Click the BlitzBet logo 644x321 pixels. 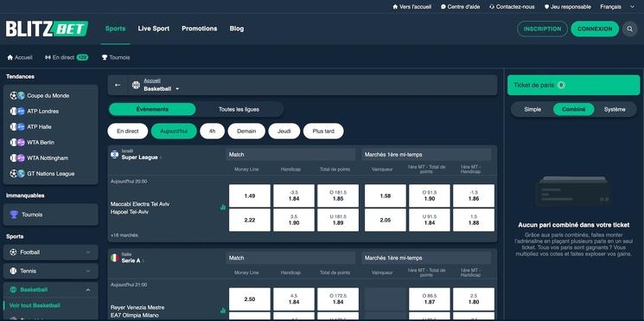tap(47, 29)
